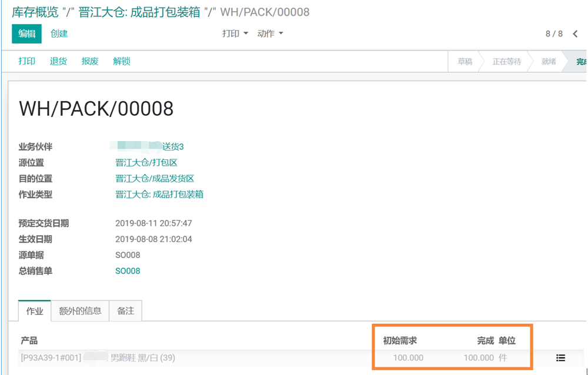Open detailed operations list icon for product row

tap(560, 358)
